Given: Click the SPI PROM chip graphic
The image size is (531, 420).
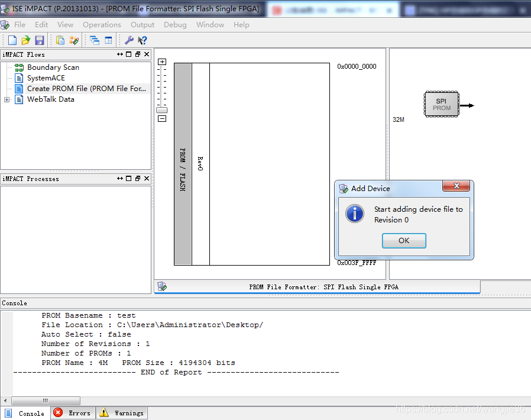Looking at the screenshot, I should pos(442,104).
